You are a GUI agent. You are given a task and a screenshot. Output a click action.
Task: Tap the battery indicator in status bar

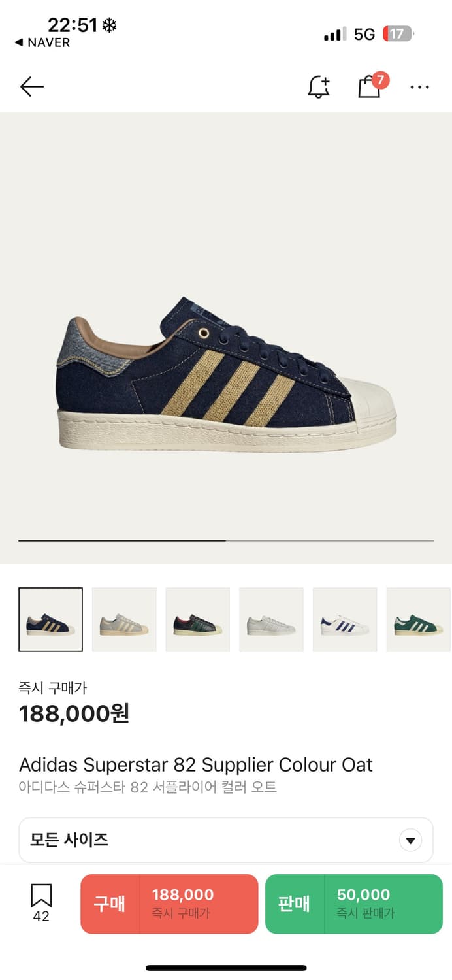coord(398,34)
